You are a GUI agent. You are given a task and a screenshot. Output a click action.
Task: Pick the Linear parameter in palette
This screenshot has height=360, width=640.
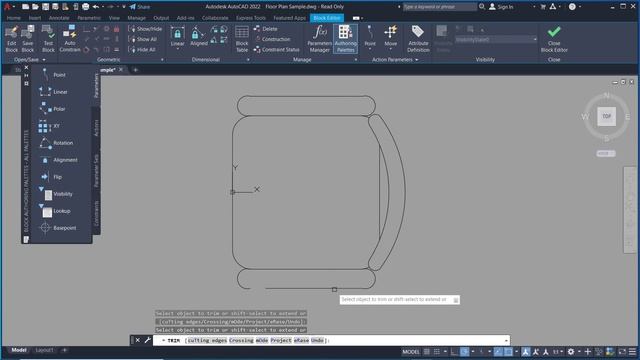coord(53,92)
